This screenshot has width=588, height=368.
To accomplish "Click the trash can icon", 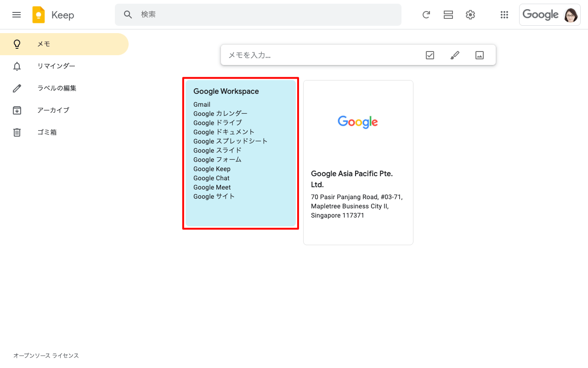I will pyautogui.click(x=17, y=132).
